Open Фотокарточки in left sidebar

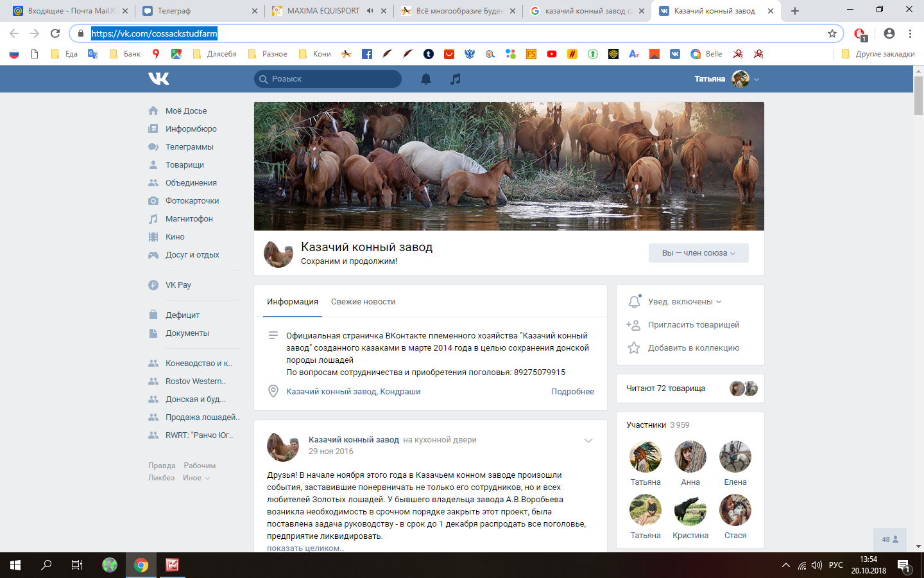coord(192,201)
